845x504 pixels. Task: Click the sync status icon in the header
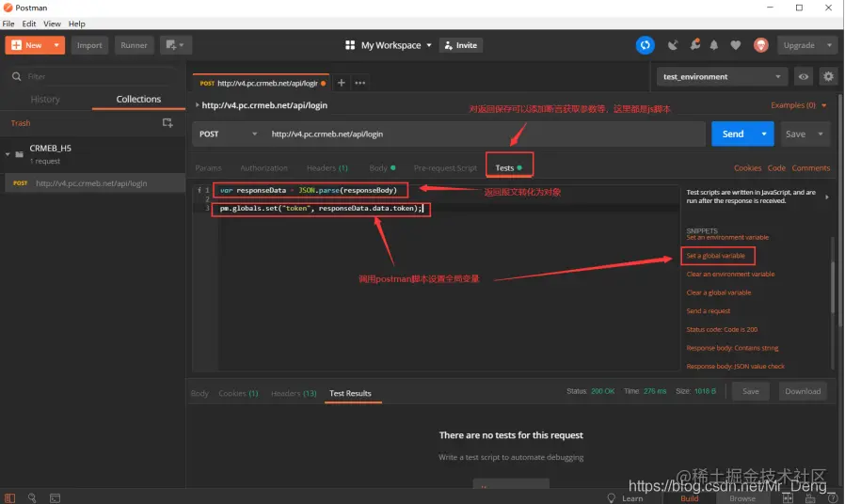tap(646, 45)
